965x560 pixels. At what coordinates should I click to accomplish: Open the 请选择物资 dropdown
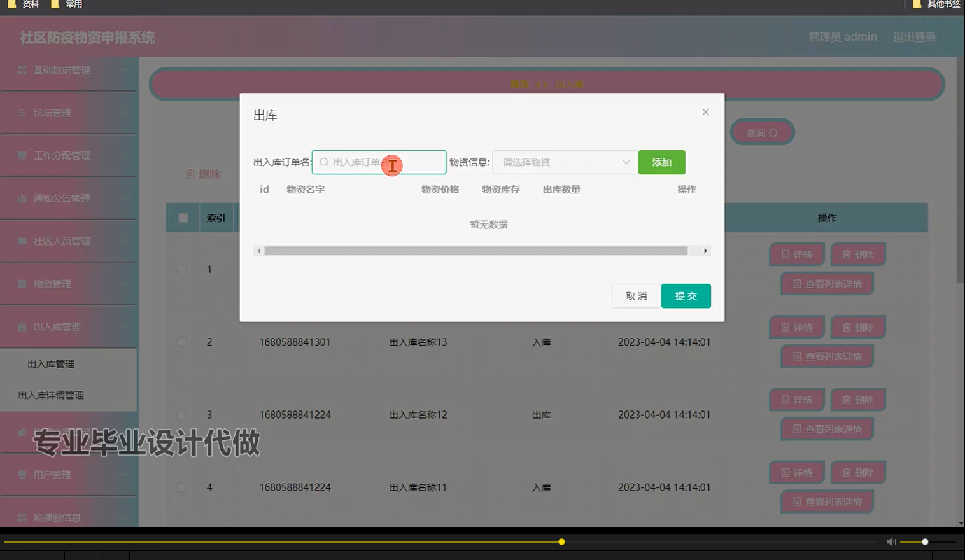564,162
